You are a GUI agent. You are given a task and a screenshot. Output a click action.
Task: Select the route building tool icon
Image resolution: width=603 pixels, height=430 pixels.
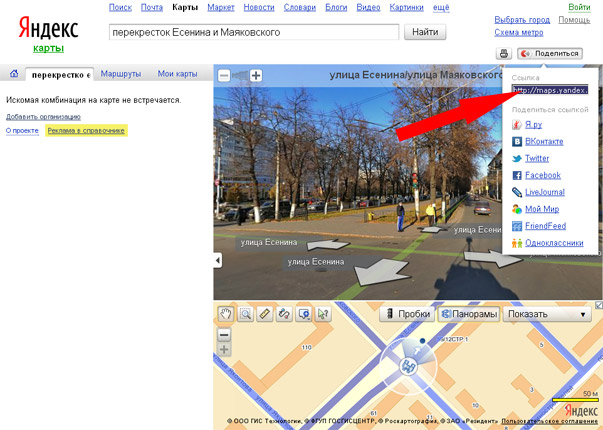284,314
